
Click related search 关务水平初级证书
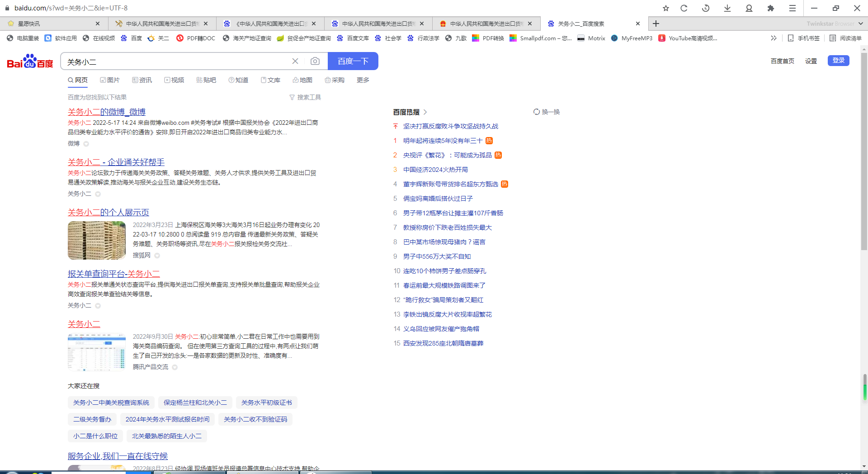(266, 403)
